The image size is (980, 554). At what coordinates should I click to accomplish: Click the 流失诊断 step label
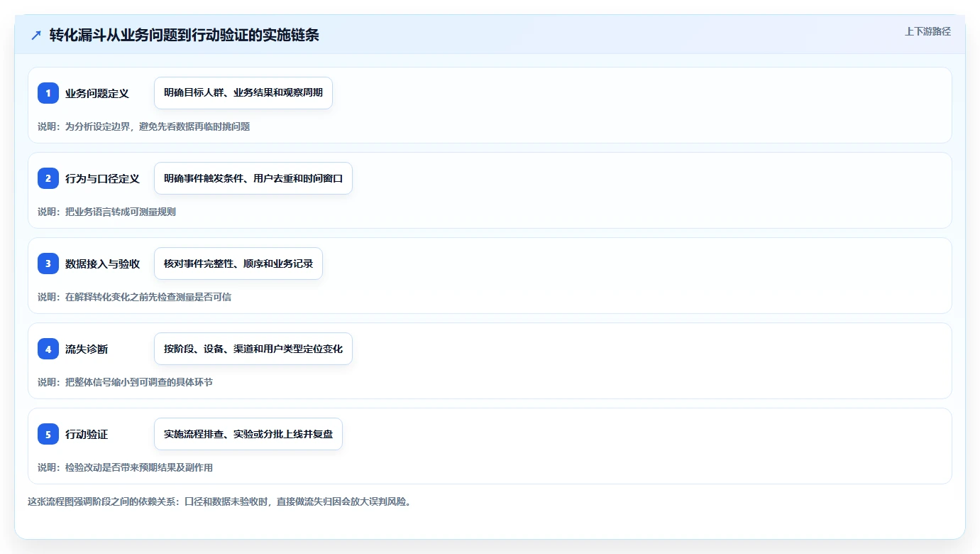87,349
